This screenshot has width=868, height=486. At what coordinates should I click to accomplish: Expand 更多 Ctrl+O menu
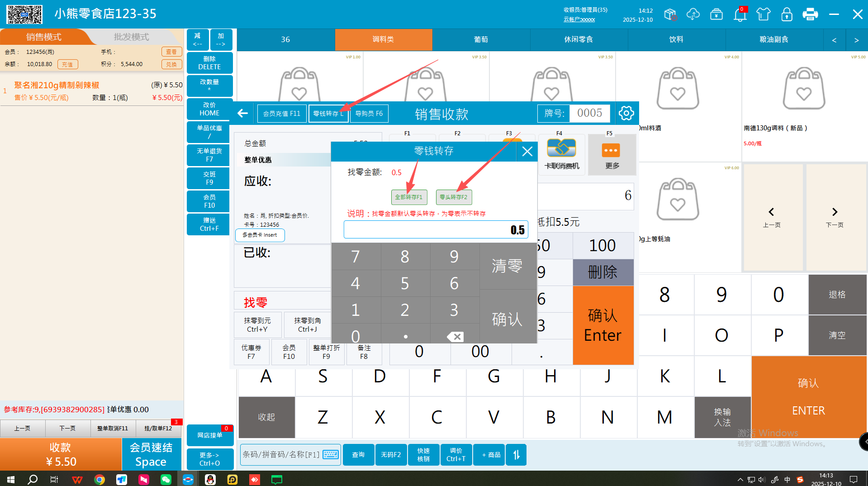coord(209,459)
